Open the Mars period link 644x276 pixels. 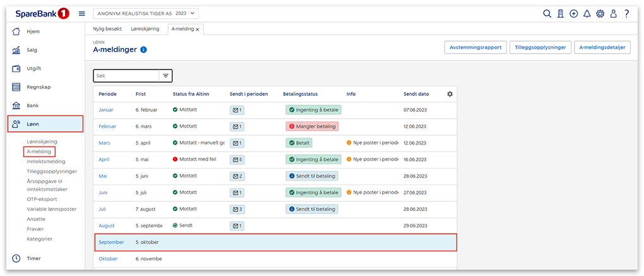coord(104,143)
